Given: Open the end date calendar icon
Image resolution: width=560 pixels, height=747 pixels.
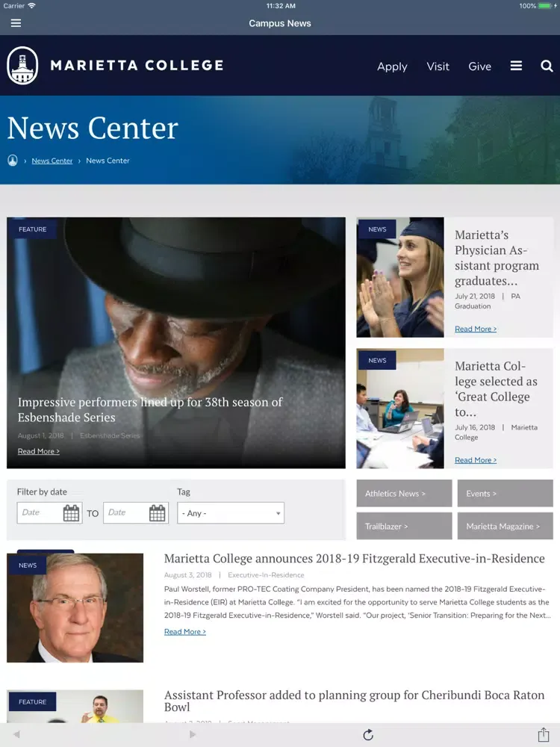Looking at the screenshot, I should 157,513.
